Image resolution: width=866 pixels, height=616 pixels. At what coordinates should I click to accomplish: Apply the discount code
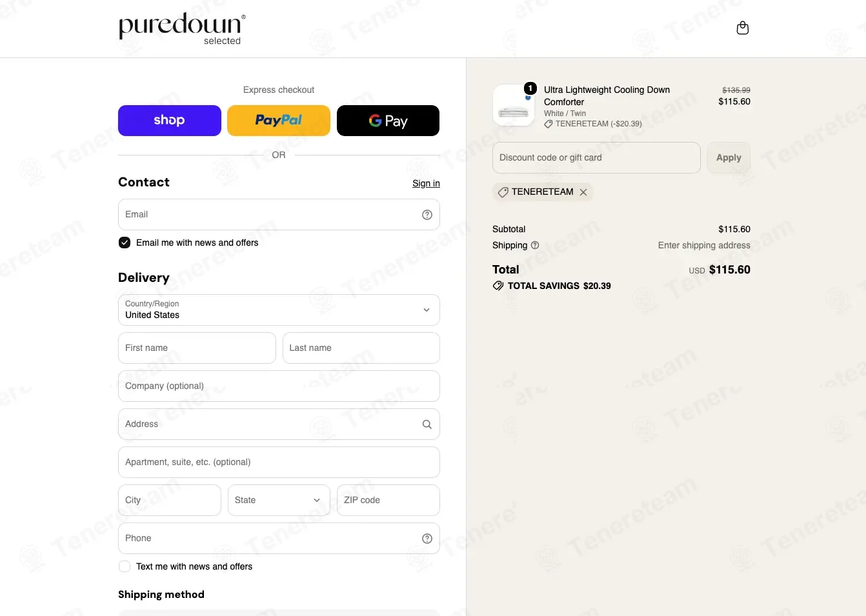pos(729,158)
